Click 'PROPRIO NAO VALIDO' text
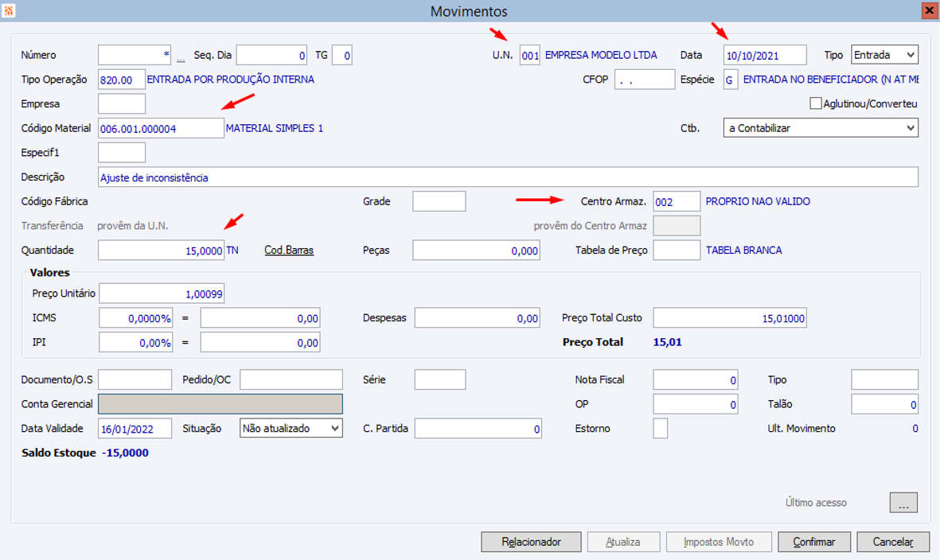The image size is (940, 560). [758, 201]
